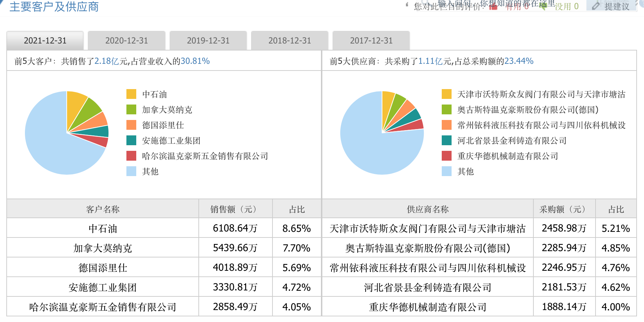
Task: Click the teal 安施德工业集团 legend swatch
Action: click(131, 140)
